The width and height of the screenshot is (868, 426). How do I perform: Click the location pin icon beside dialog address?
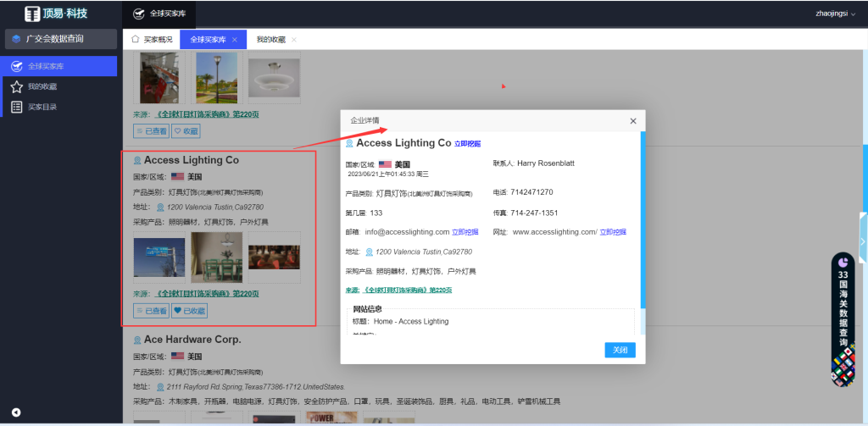(x=370, y=252)
